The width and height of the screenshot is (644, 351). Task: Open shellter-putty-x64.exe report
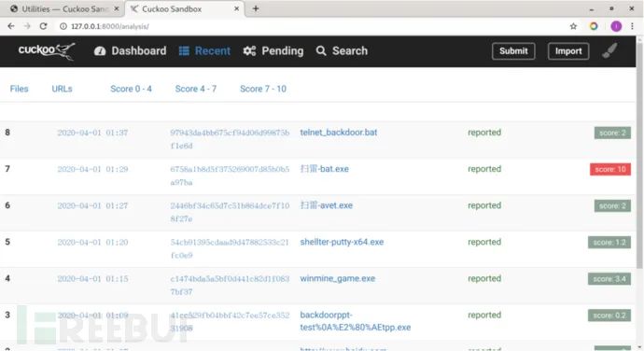point(342,242)
